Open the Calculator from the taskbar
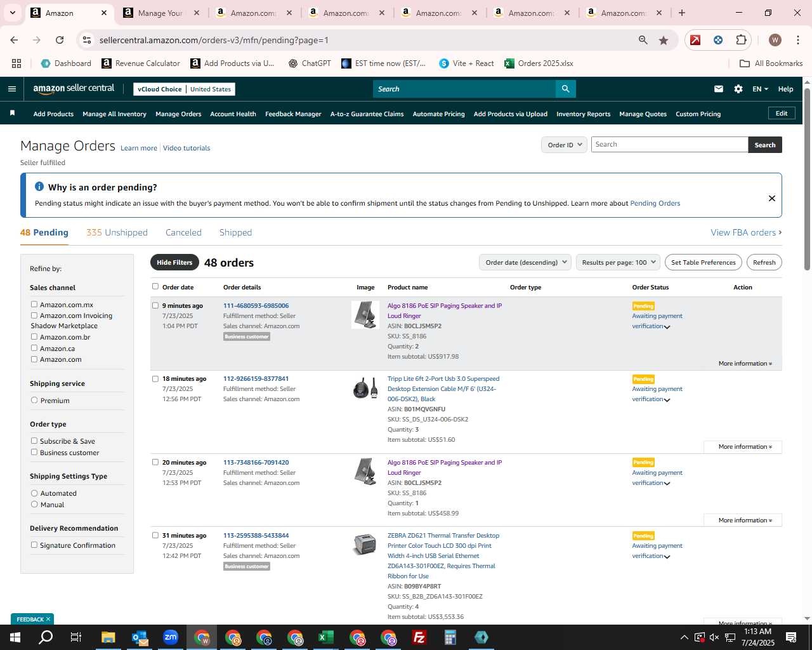This screenshot has width=812, height=650. coord(450,637)
